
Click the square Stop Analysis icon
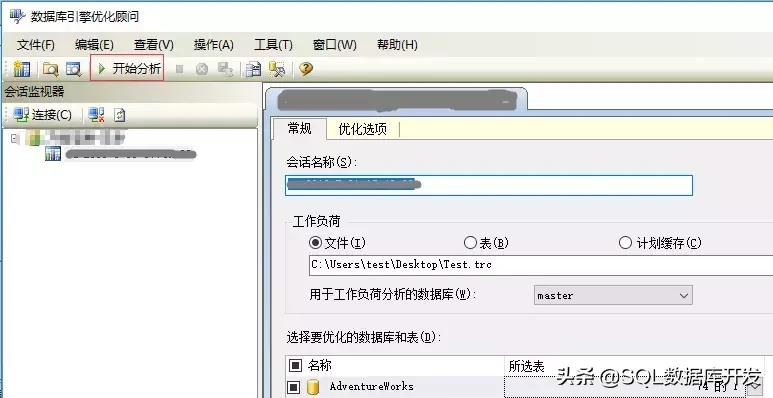pyautogui.click(x=179, y=70)
